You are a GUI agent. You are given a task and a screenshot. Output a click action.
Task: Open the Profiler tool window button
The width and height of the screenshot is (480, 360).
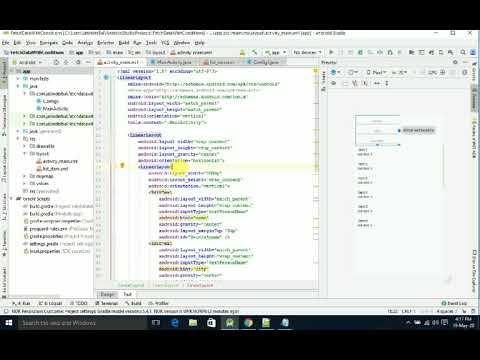click(x=159, y=303)
